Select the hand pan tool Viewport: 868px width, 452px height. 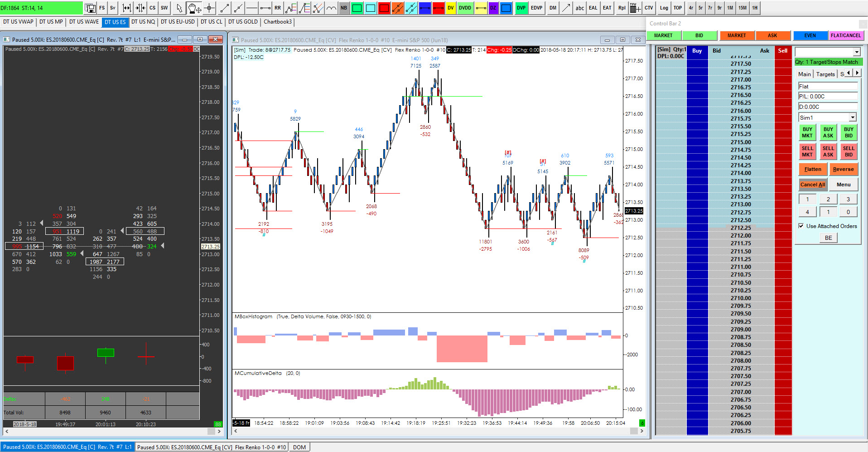point(194,8)
